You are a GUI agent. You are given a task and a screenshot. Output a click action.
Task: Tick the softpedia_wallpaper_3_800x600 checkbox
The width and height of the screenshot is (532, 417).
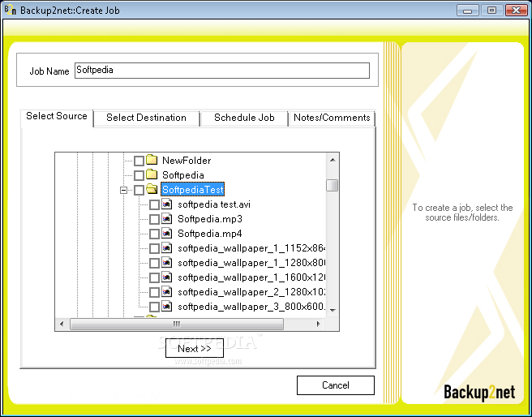click(154, 307)
